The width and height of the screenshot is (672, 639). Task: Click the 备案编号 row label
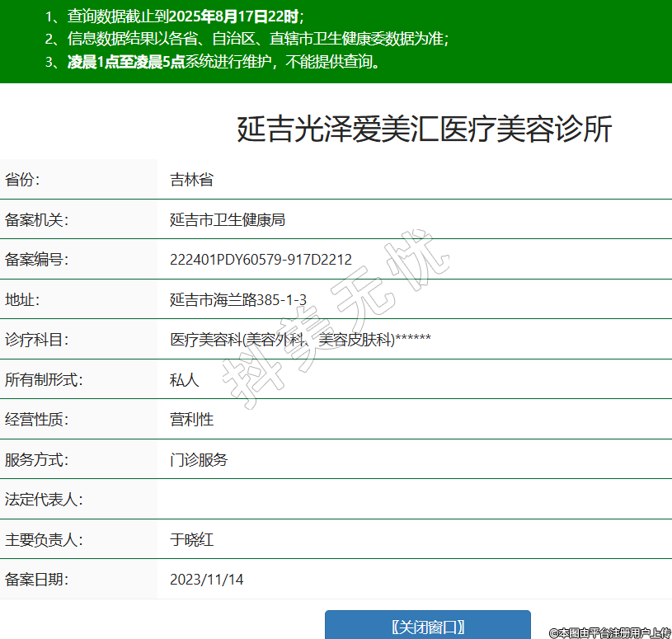point(37,260)
